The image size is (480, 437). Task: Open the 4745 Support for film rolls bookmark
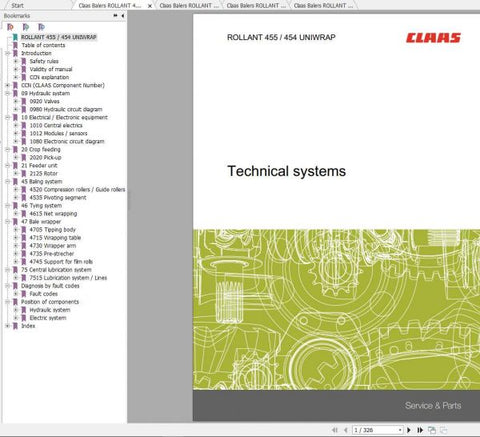click(x=61, y=262)
